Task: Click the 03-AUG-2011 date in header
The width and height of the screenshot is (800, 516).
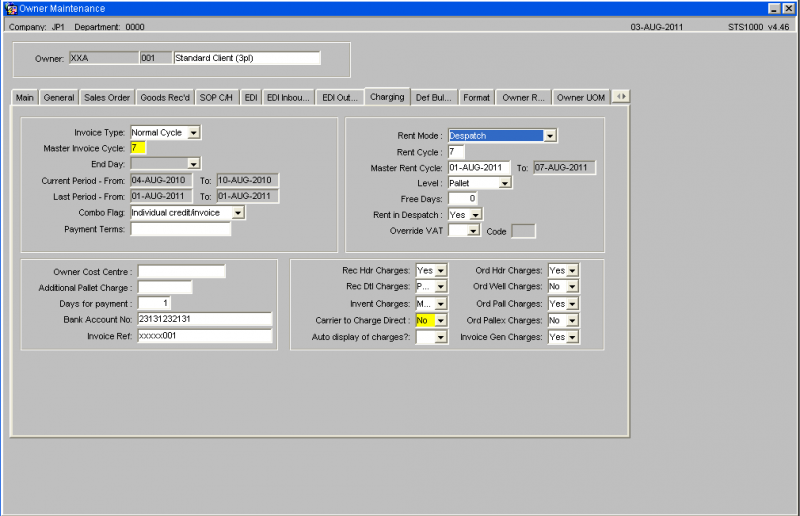Action: pyautogui.click(x=657, y=27)
